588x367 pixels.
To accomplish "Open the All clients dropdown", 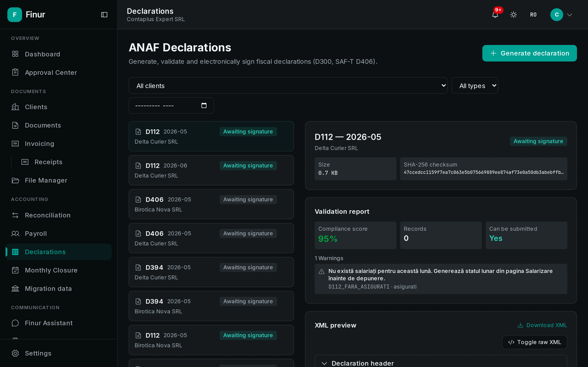I will pyautogui.click(x=288, y=85).
